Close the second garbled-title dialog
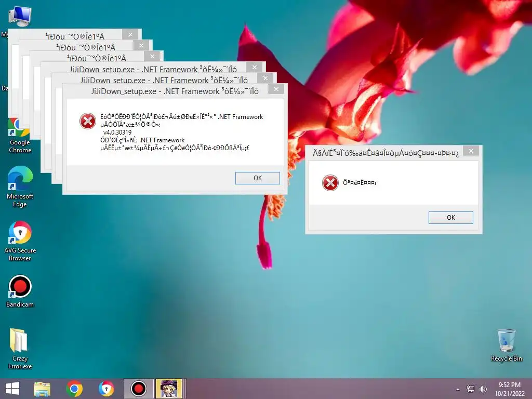This screenshot has width=532, height=399. pos(141,45)
